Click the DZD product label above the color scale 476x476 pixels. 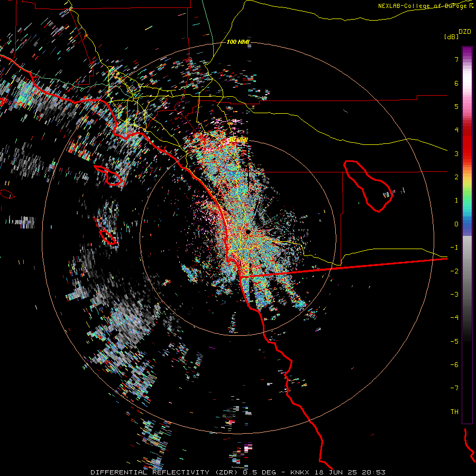(465, 32)
